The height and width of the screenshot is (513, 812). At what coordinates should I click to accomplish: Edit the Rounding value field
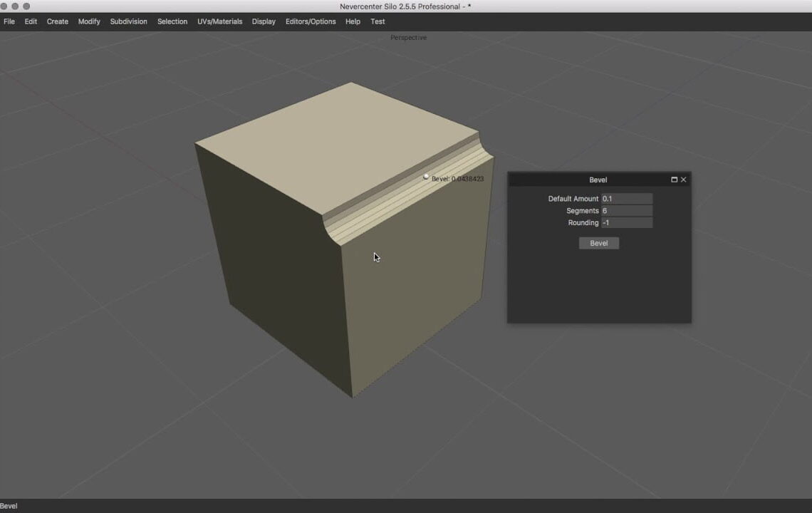point(628,222)
